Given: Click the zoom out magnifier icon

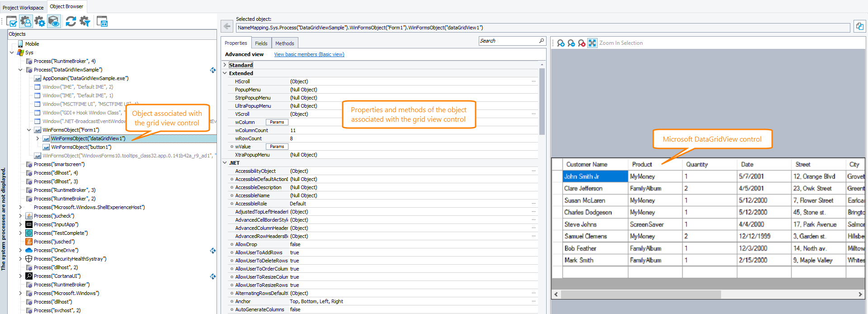Looking at the screenshot, I should click(571, 43).
